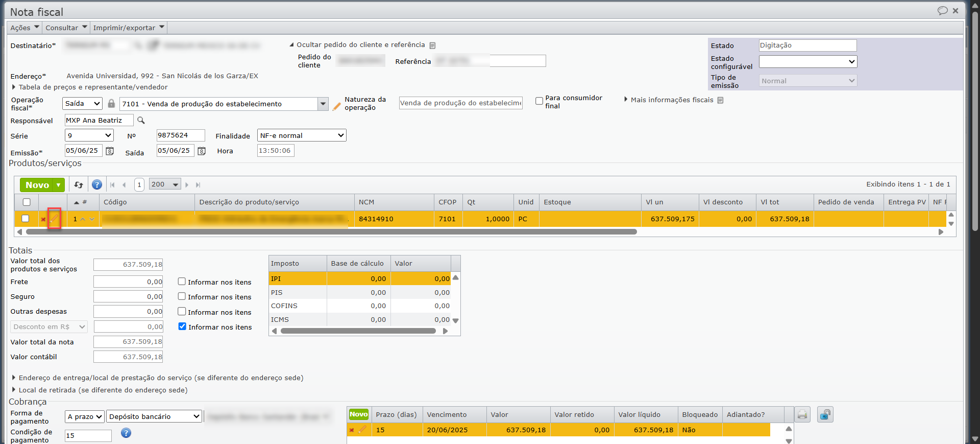980x444 pixels.
Task: Select the IPI row in tax table
Action: point(360,278)
